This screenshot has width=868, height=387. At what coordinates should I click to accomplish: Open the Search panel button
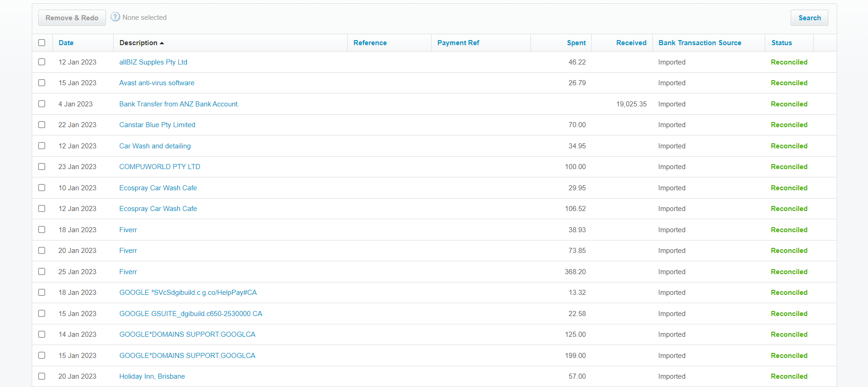tap(810, 18)
